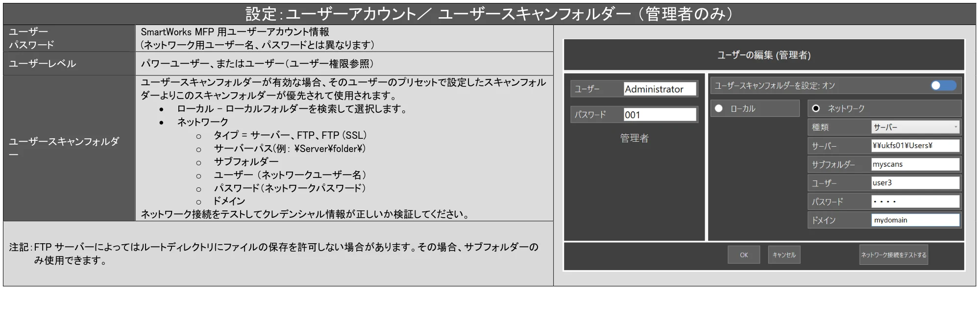Select the ローカル radio button

(719, 108)
